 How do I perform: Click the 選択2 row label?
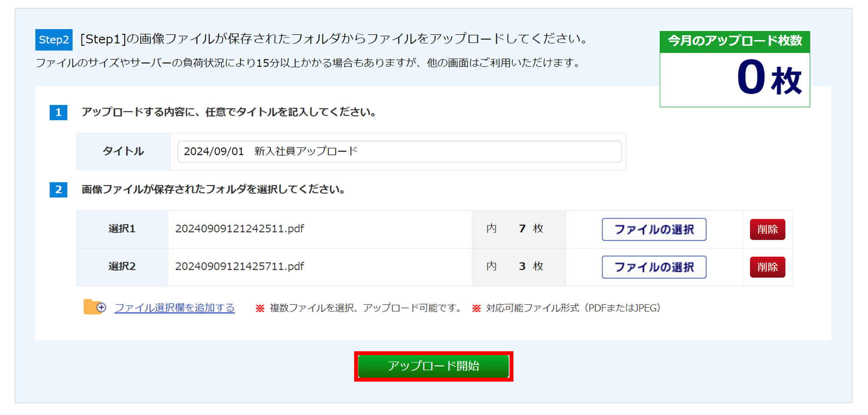pyautogui.click(x=122, y=266)
